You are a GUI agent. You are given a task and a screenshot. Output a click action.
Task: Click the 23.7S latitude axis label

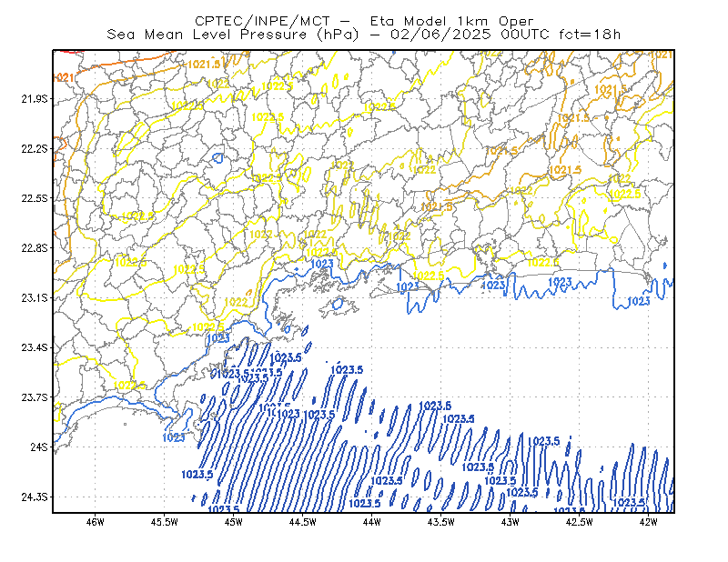pyautogui.click(x=34, y=397)
